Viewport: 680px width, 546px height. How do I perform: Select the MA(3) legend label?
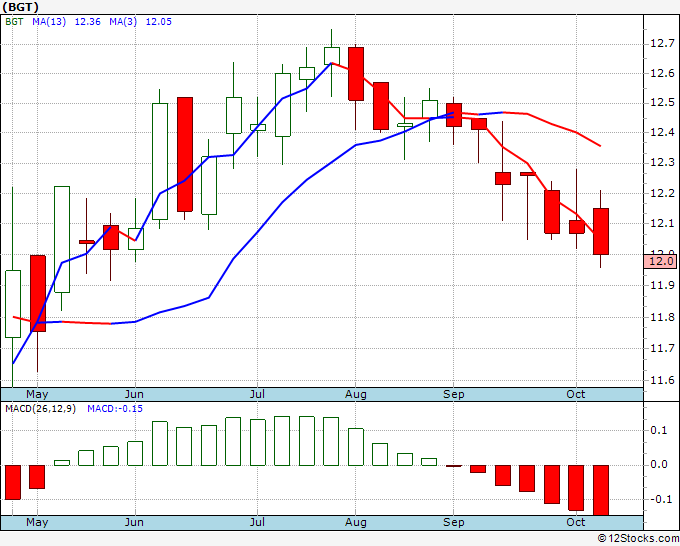(123, 21)
